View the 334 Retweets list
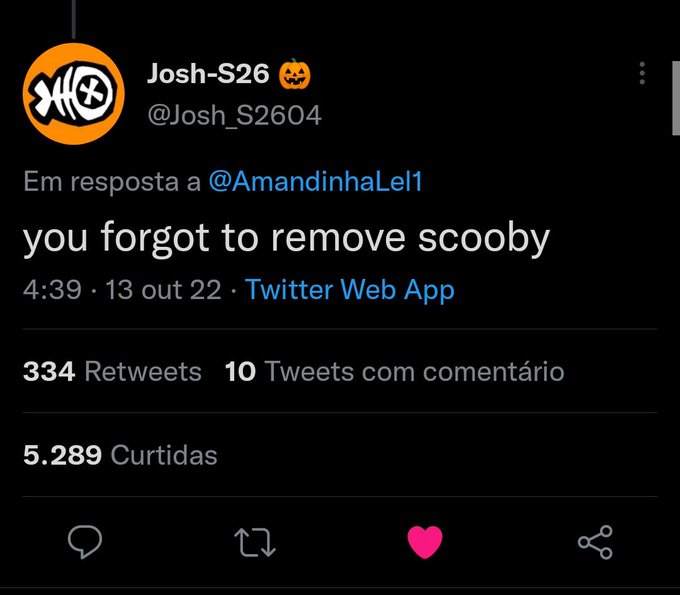The height and width of the screenshot is (595, 680). pyautogui.click(x=112, y=372)
